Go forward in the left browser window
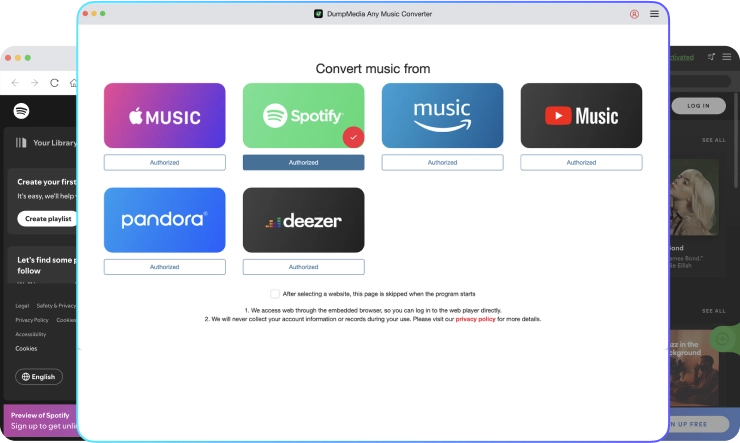This screenshot has width=740, height=443. (34, 83)
